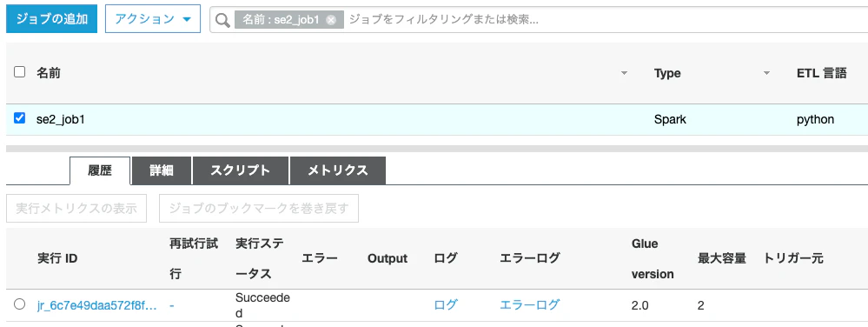Click 実行メトリクスの表示 button

click(76, 209)
